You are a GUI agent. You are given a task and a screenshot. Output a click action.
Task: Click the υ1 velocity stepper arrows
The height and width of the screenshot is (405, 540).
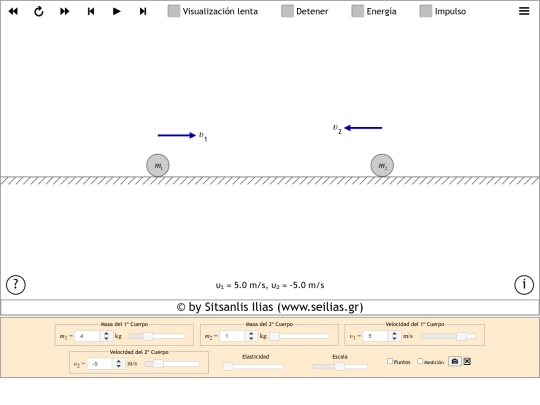coord(394,336)
